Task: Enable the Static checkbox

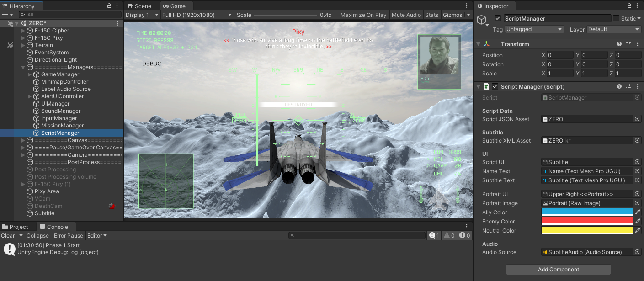Action: 616,19
